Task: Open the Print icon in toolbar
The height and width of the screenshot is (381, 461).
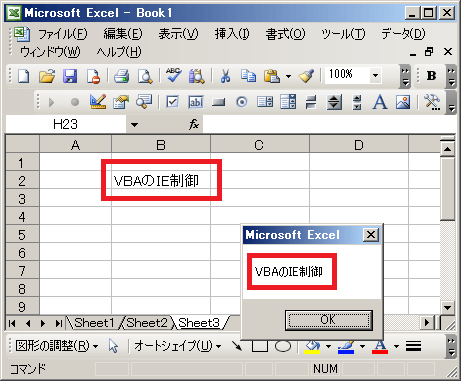Action: tap(121, 76)
